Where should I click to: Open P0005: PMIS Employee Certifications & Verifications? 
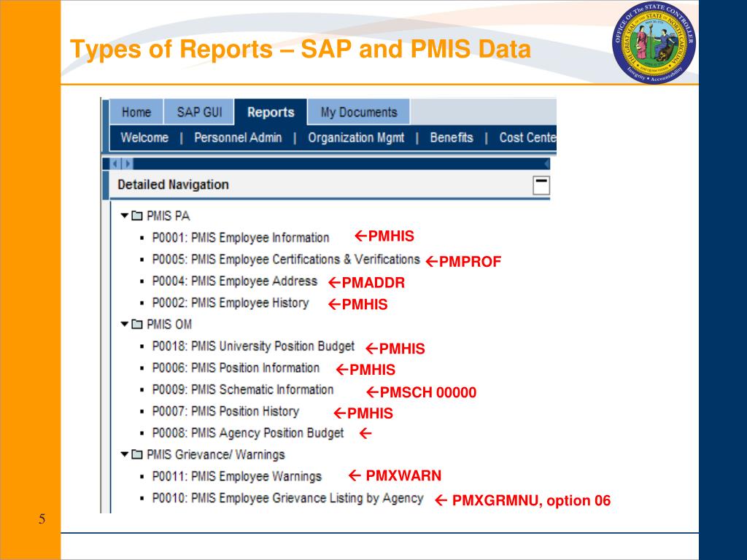(286, 260)
